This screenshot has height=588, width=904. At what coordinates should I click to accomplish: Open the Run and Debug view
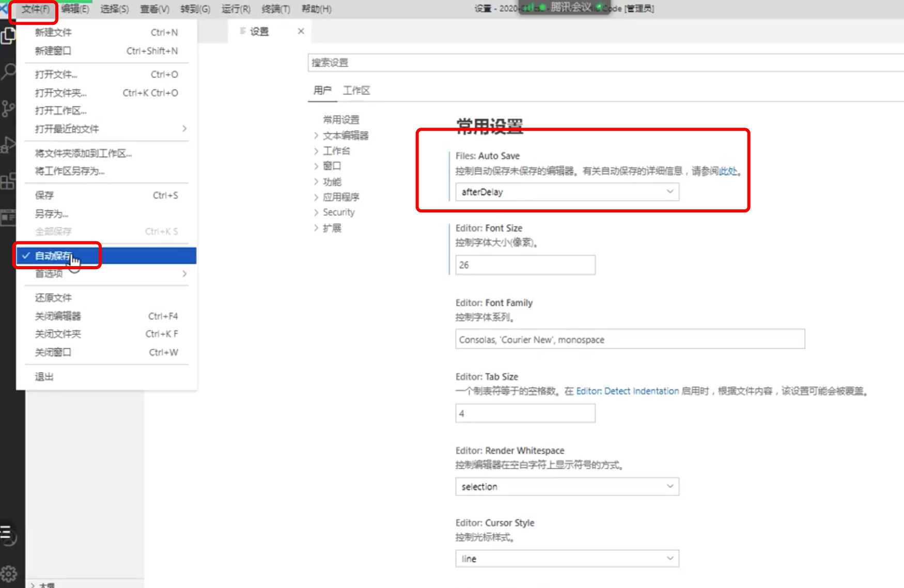point(8,145)
